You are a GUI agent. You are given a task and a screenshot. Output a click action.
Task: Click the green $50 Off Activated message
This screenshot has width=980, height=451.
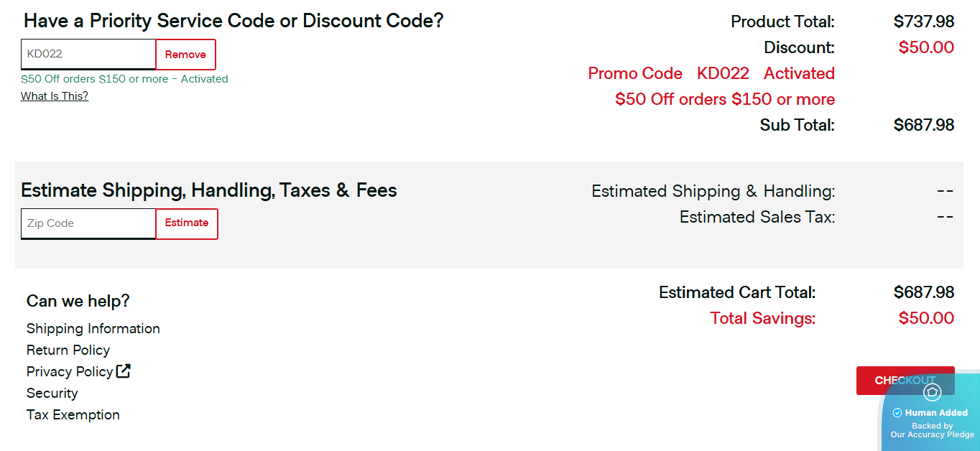click(x=124, y=79)
